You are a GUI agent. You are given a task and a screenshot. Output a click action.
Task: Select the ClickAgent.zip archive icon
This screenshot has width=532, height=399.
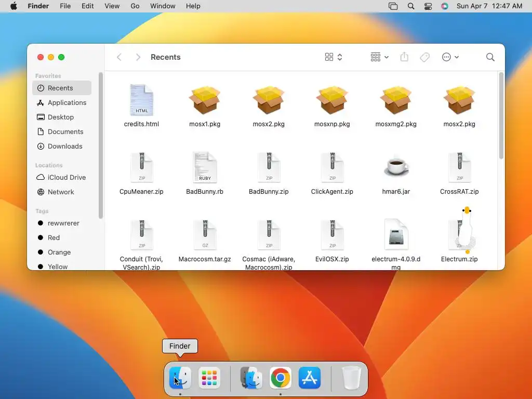click(x=332, y=167)
